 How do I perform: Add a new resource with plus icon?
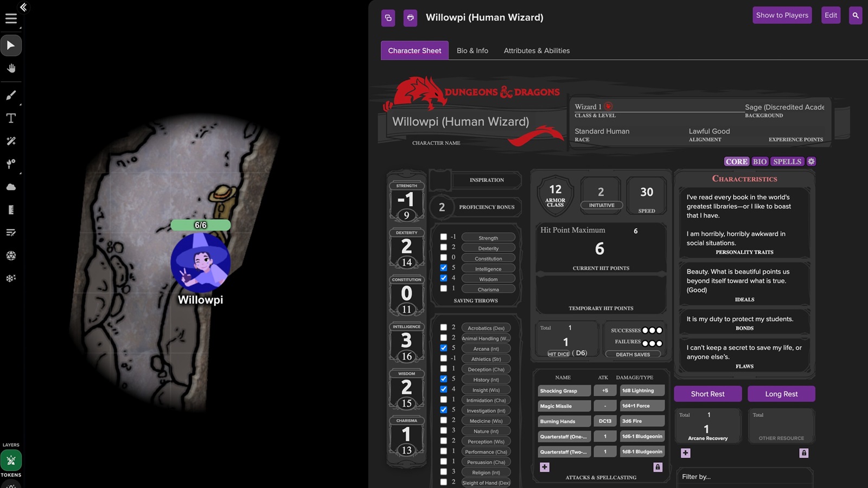click(x=686, y=453)
